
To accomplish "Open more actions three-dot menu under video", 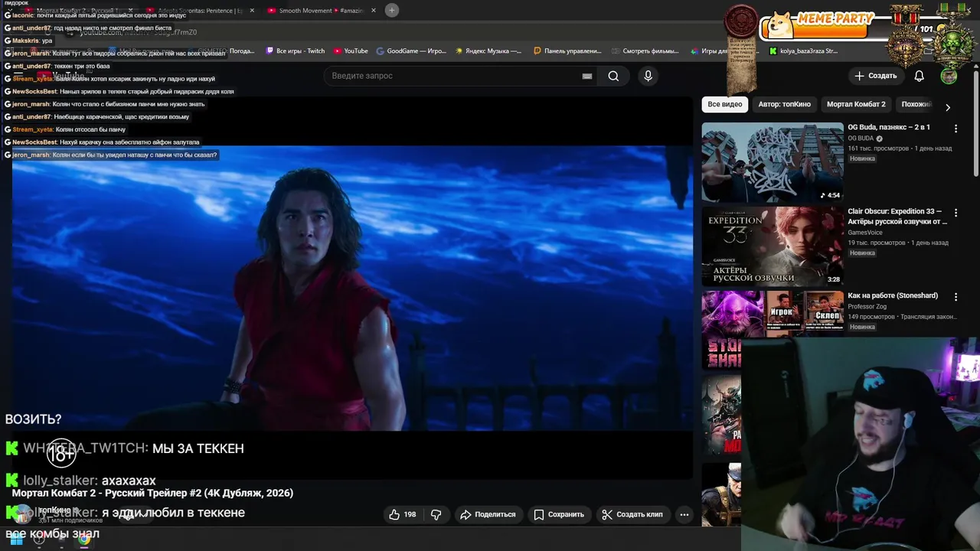I will (x=684, y=514).
